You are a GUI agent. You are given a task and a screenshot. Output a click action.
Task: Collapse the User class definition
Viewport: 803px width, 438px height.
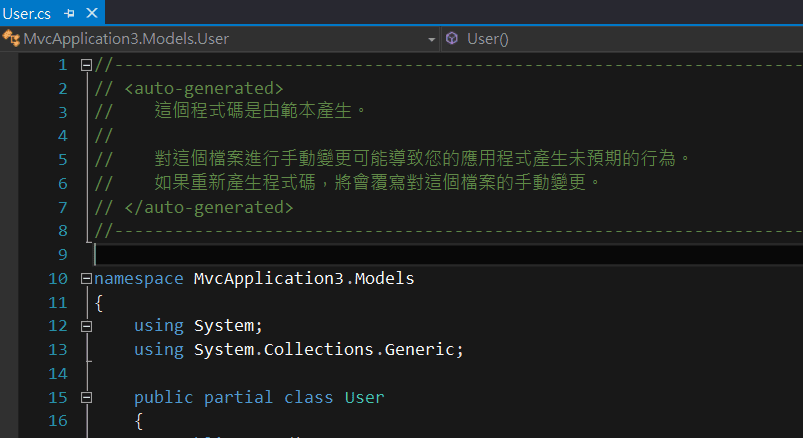coord(86,398)
